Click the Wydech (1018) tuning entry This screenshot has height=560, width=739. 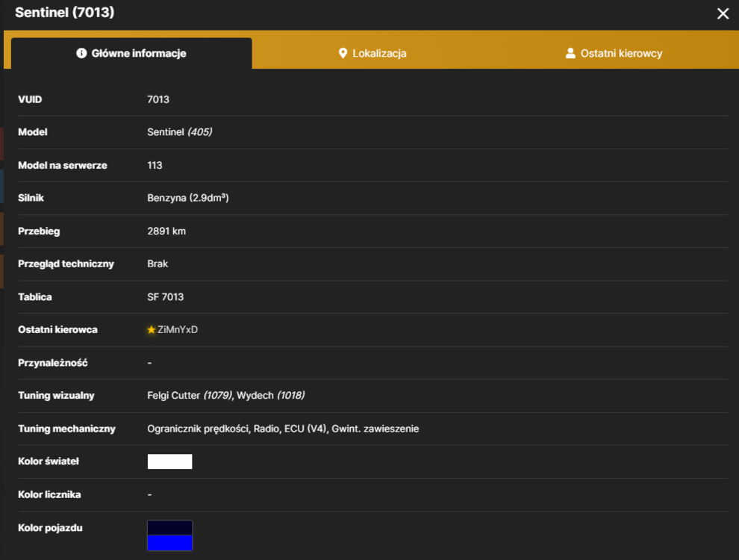(x=270, y=396)
